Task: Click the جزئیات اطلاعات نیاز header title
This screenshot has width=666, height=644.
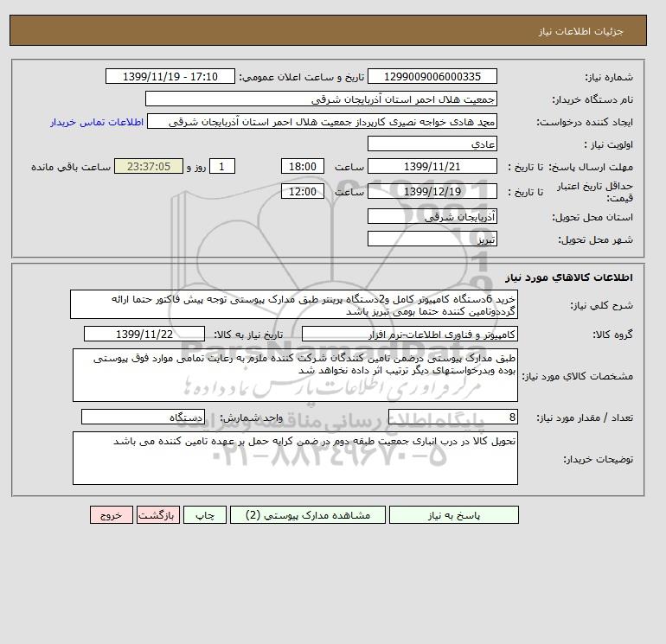Action: (x=580, y=31)
